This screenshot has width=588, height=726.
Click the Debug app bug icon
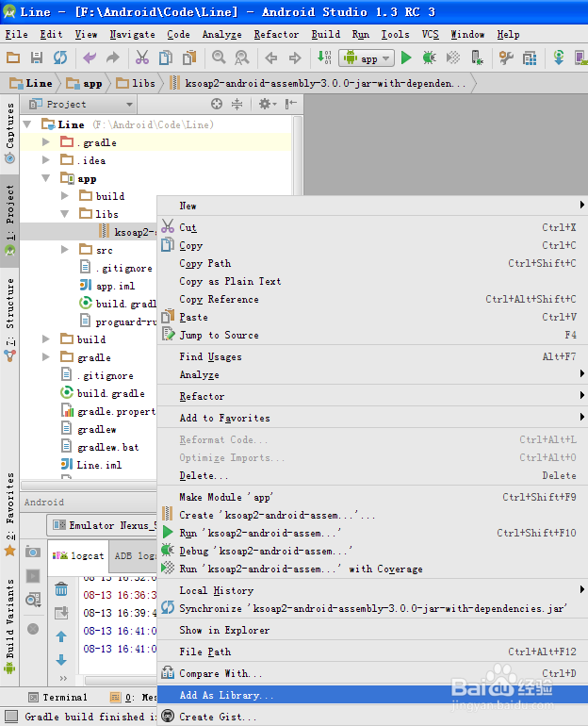point(430,58)
